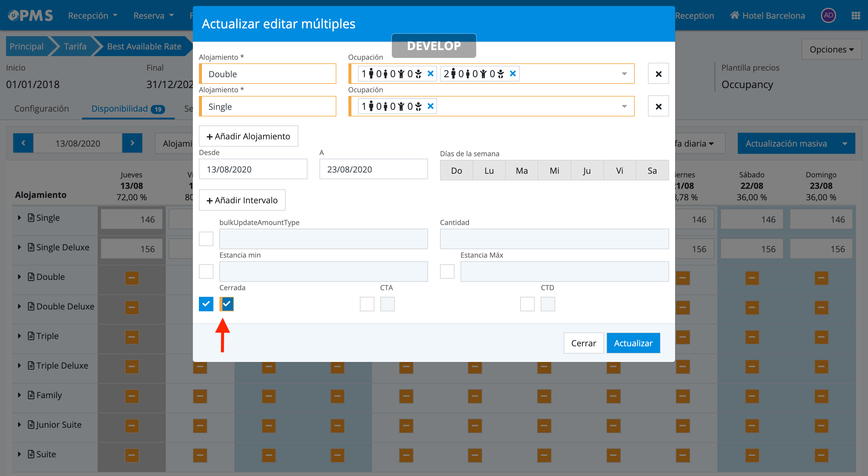The height and width of the screenshot is (476, 868).
Task: Remove the Single accommodation row with X
Action: click(658, 106)
